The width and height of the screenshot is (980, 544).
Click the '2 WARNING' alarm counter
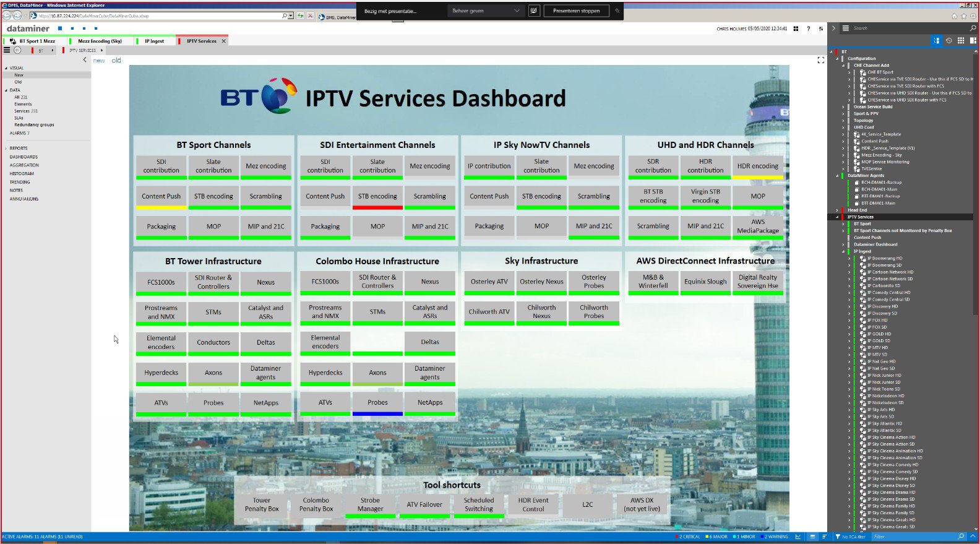click(775, 537)
